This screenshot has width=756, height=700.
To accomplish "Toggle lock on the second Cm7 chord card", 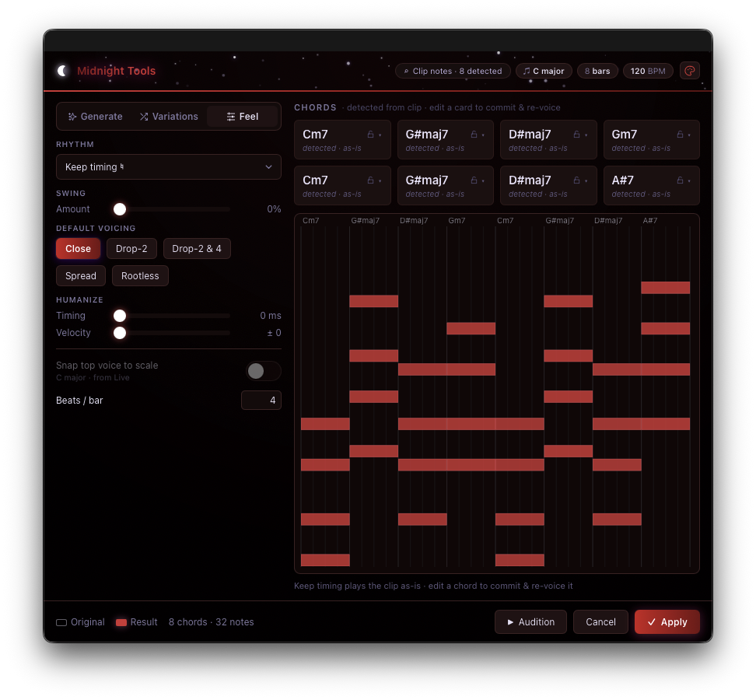I will [370, 180].
